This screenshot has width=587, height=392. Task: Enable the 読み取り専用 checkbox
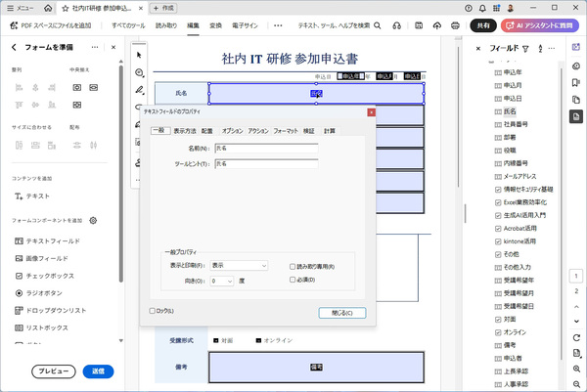[293, 267]
